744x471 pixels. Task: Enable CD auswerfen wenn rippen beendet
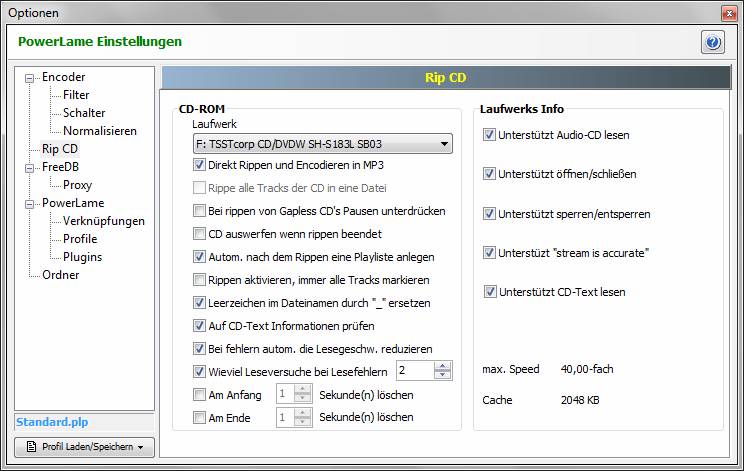click(200, 234)
